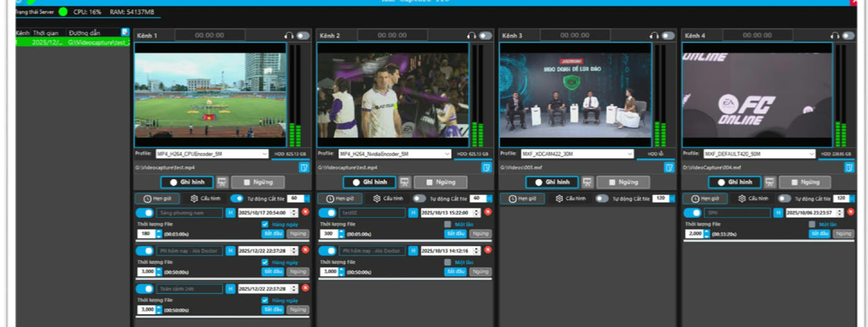Screen dimensions: 868x327
Task: Click the log list icon above Đường dẫn column
Action: tap(125, 32)
